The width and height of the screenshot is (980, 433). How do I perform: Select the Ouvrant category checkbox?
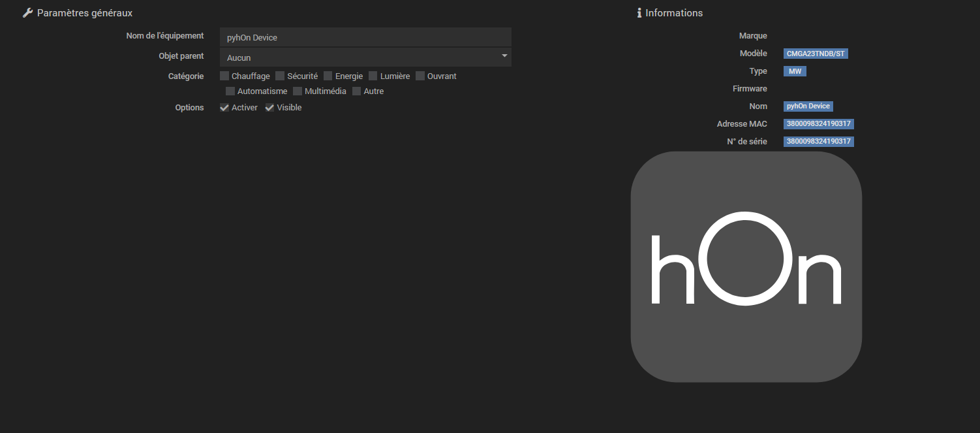point(420,76)
